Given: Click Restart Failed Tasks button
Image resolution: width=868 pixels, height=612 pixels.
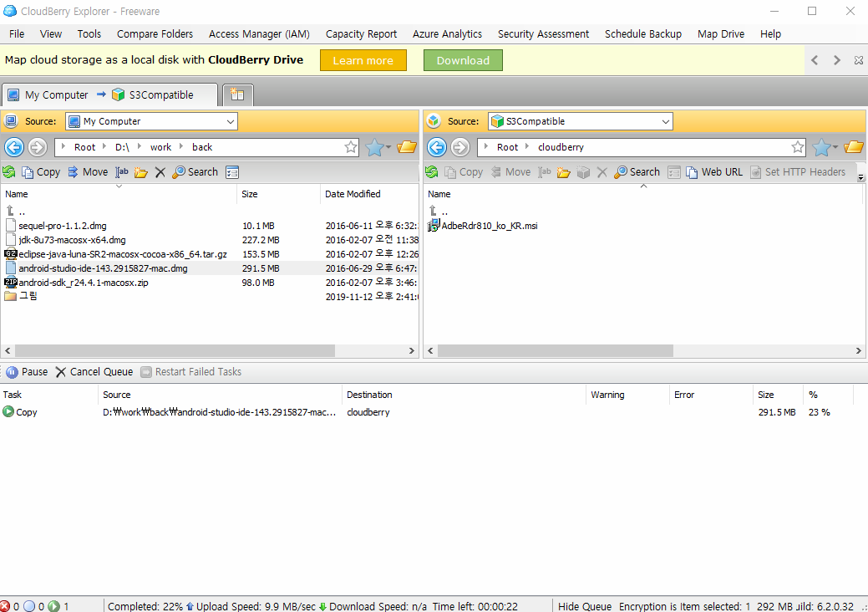Looking at the screenshot, I should 191,371.
